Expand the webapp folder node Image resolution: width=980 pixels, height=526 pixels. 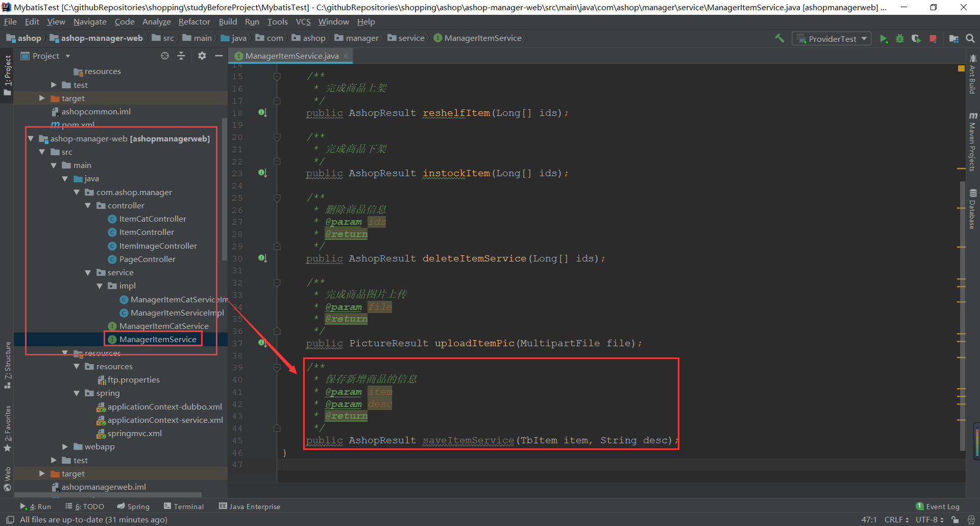tap(65, 446)
